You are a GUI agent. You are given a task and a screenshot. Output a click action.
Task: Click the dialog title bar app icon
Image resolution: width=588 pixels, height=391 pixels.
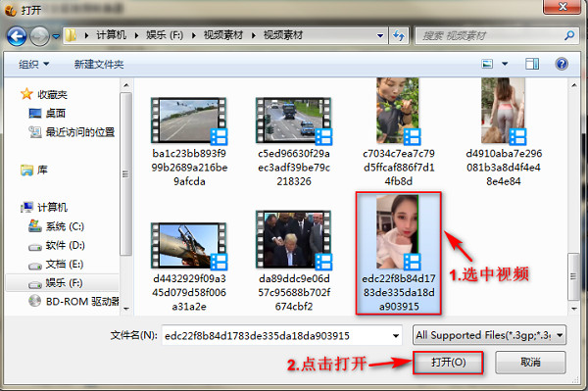pos(10,10)
